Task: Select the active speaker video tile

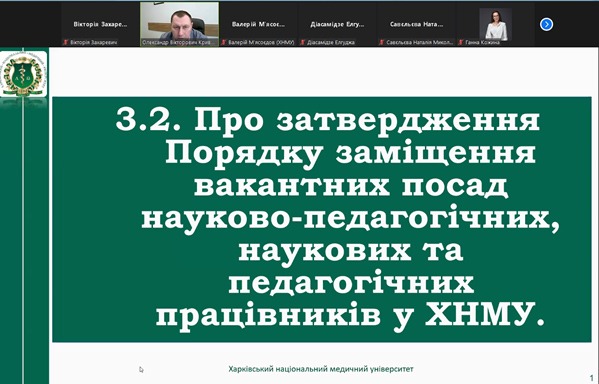Action: [x=180, y=24]
